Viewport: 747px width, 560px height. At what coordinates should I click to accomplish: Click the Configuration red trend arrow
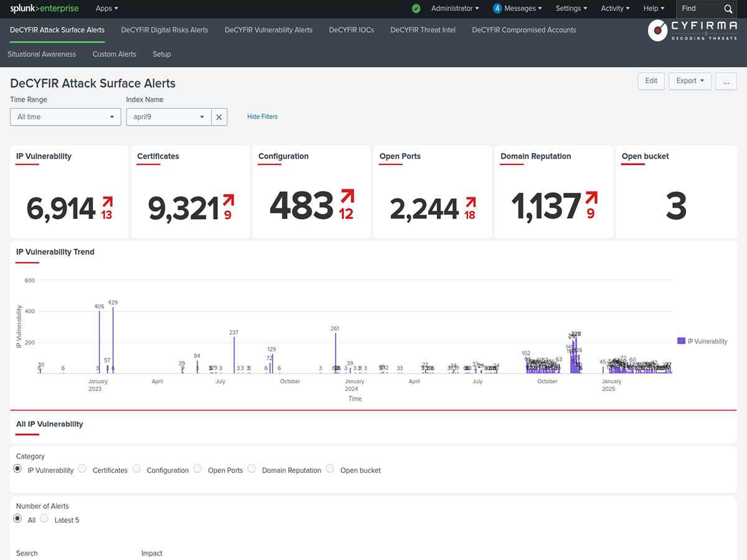tap(347, 196)
